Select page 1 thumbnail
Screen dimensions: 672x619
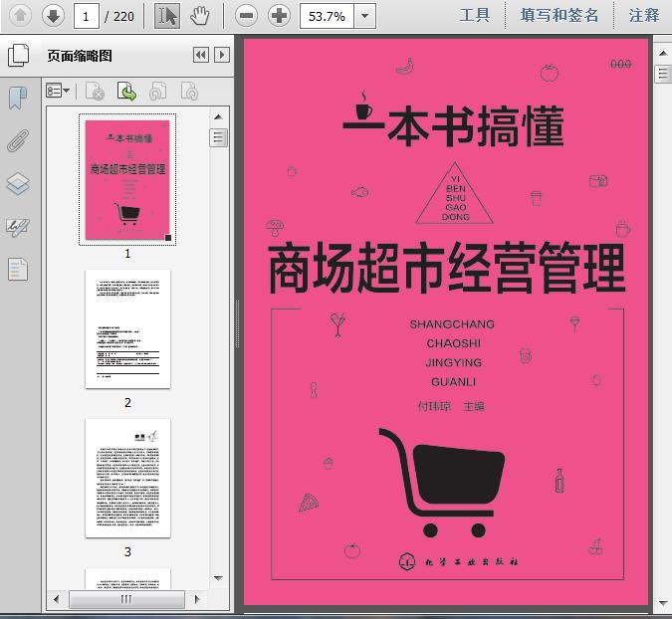[x=127, y=179]
